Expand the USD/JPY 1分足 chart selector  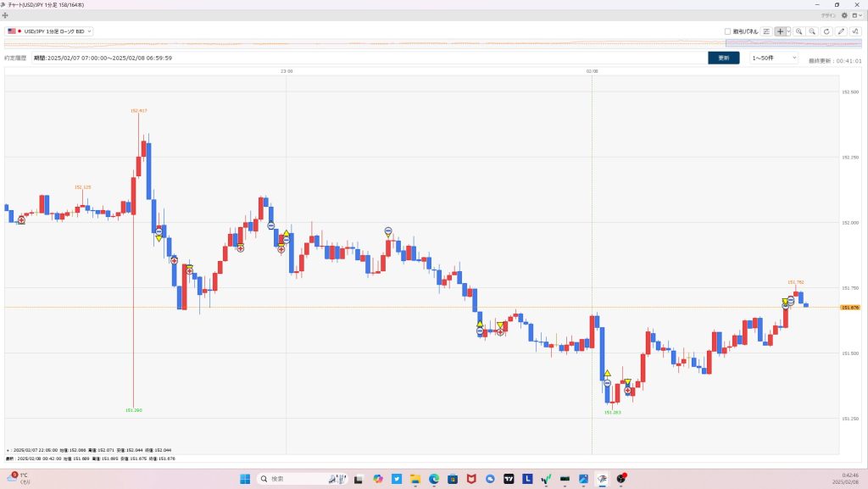(49, 31)
